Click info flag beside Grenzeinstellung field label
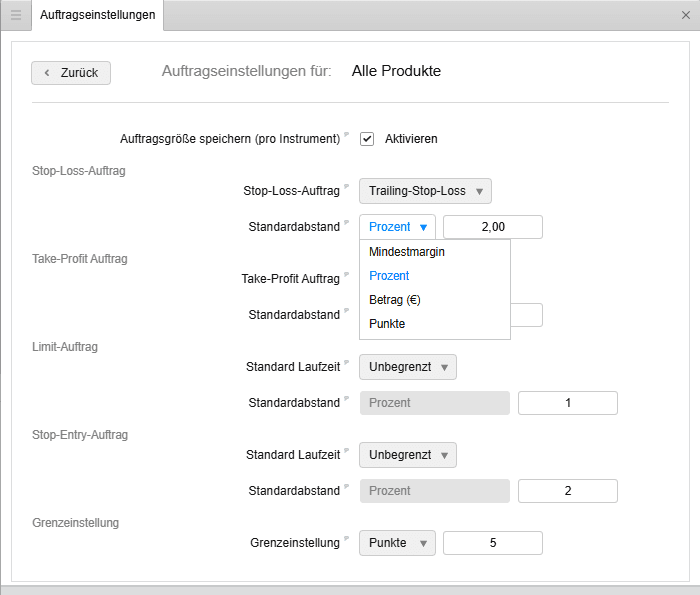Screen dimensions: 700x595 click(348, 540)
